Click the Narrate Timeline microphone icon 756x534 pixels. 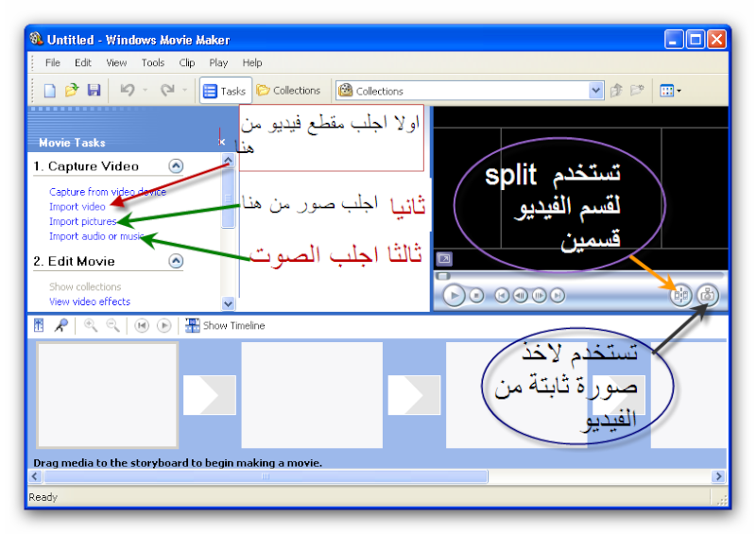click(x=61, y=326)
